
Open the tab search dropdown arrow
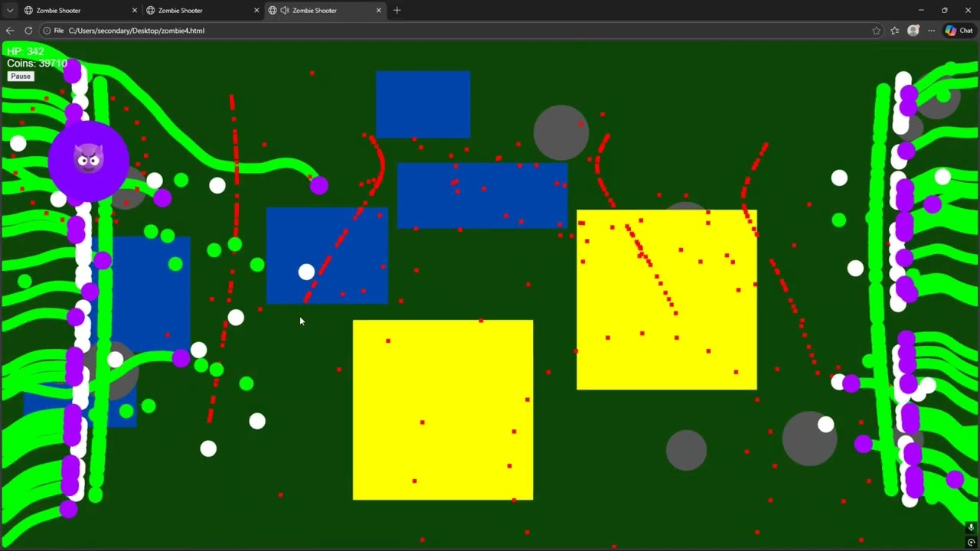tap(9, 10)
